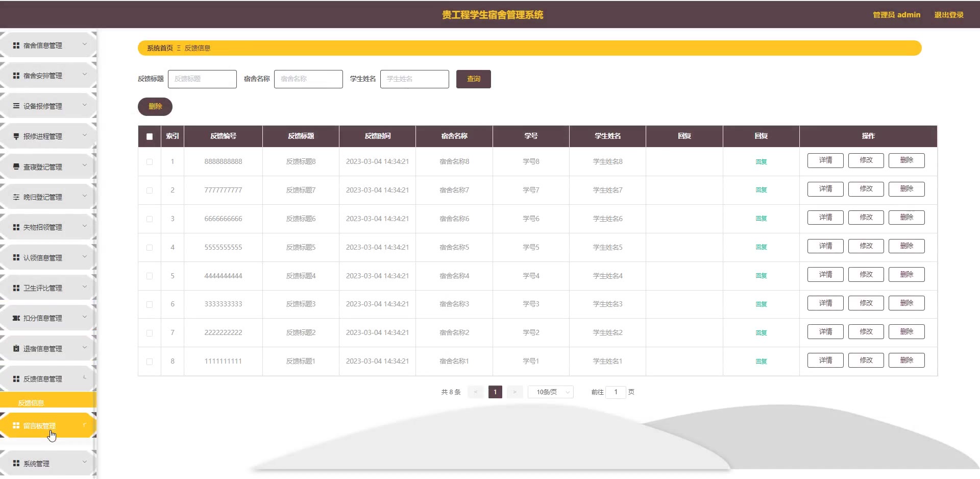
Task: Open the 卫生评比管理 menu
Action: (x=48, y=288)
